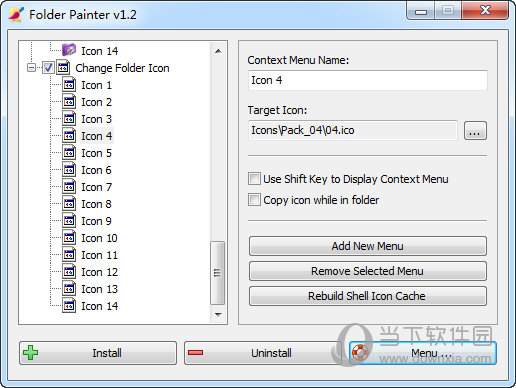Click the tree scrollbar down arrow

coord(218,314)
